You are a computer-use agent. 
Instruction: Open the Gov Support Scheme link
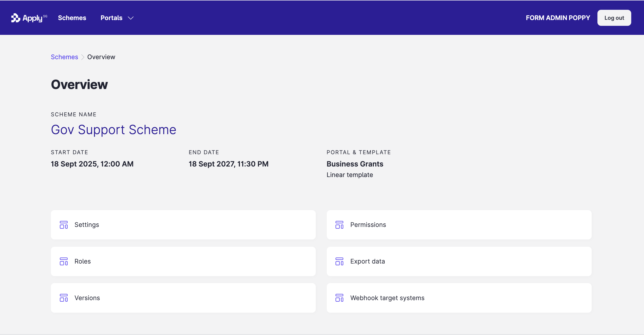click(x=113, y=130)
